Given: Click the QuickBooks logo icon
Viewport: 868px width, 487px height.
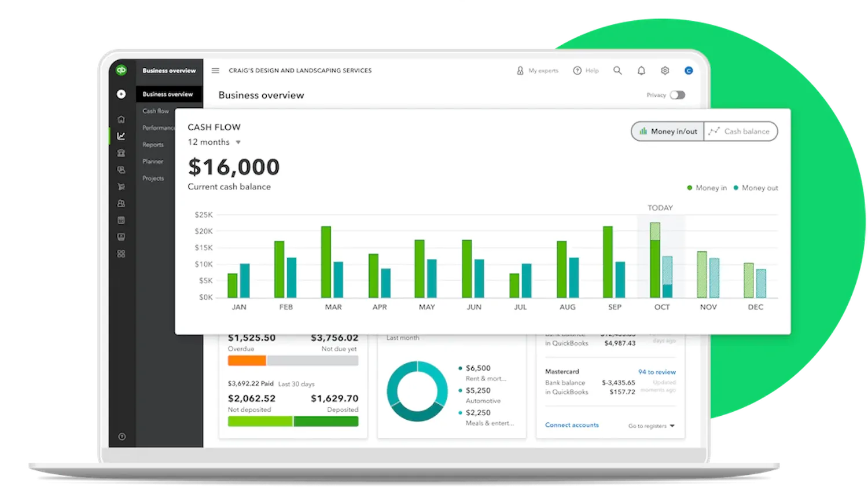Looking at the screenshot, I should point(121,70).
